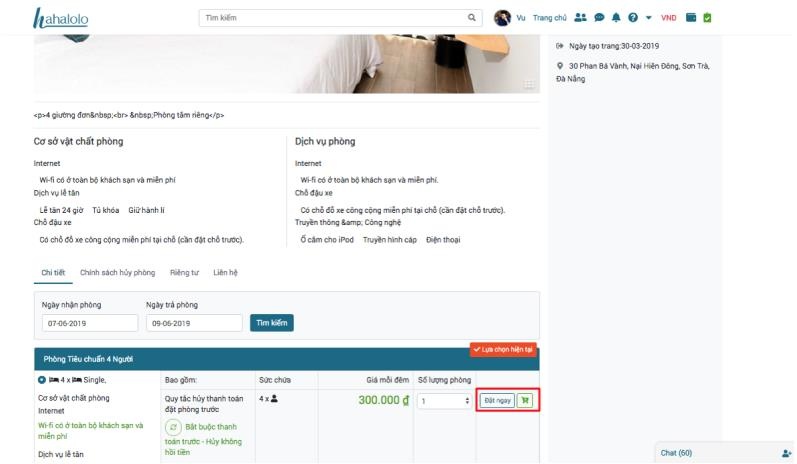The height and width of the screenshot is (464, 797).
Task: Add room to cart with cart icon
Action: [x=526, y=400]
